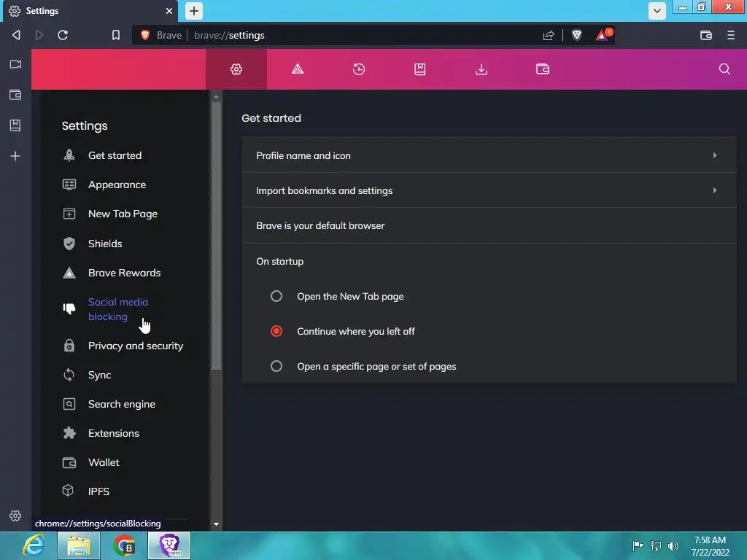Open the tab search dropdown arrow
747x560 pixels.
(657, 11)
